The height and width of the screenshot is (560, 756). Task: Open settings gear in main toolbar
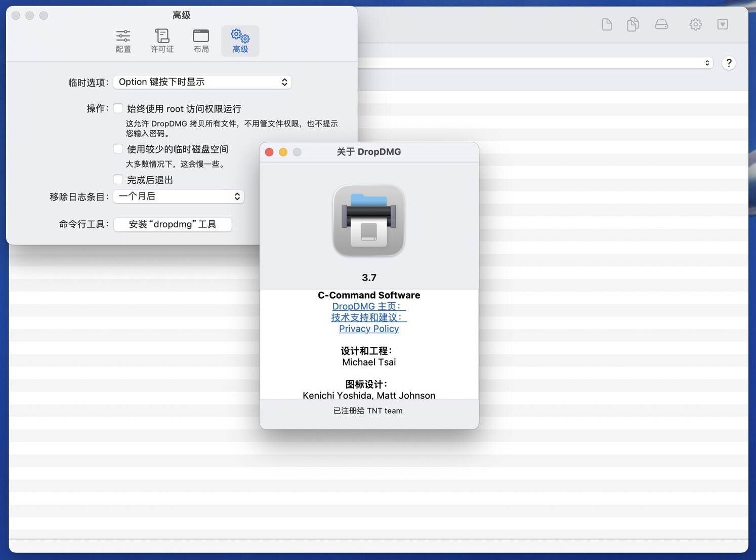pyautogui.click(x=695, y=24)
